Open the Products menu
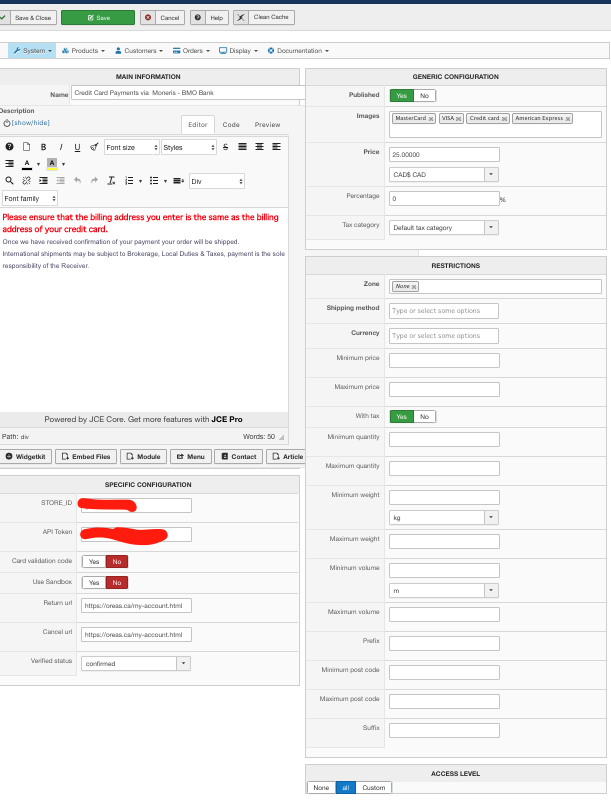 [x=83, y=50]
